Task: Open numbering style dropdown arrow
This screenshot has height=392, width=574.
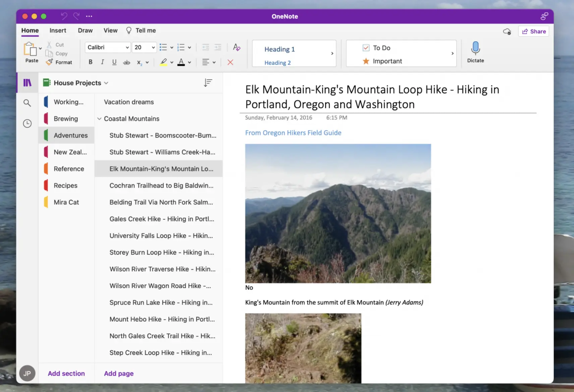Action: (189, 48)
